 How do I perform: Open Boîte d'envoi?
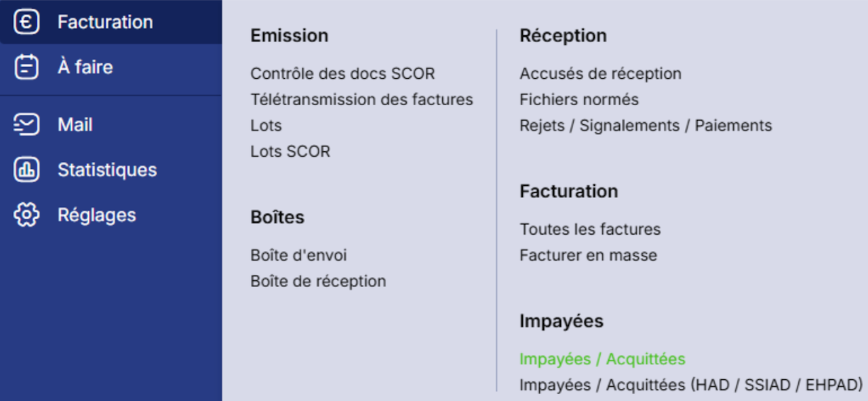pos(298,255)
